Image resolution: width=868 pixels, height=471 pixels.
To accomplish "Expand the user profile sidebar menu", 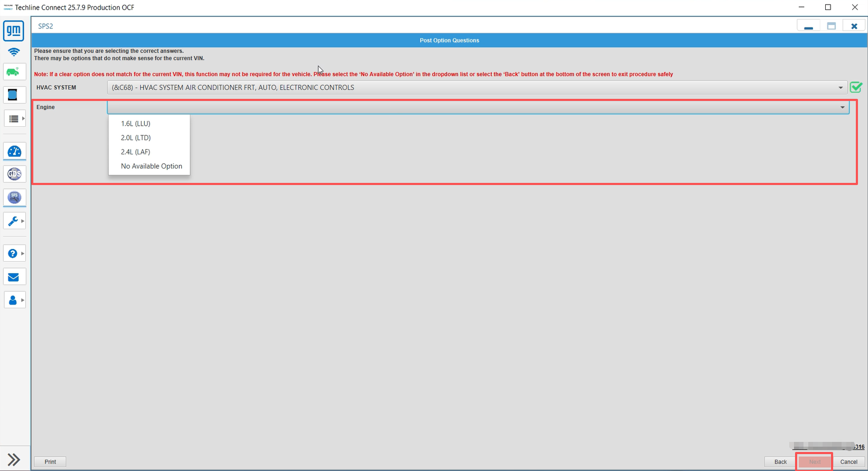I will point(14,300).
